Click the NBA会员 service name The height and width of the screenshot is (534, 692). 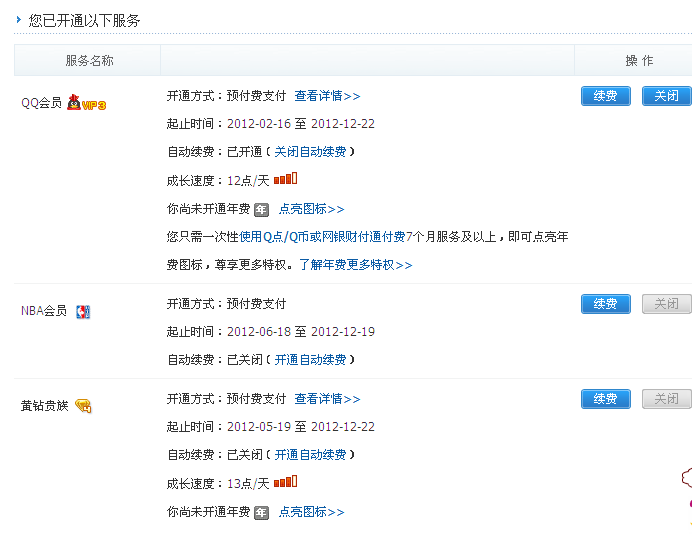click(x=44, y=311)
